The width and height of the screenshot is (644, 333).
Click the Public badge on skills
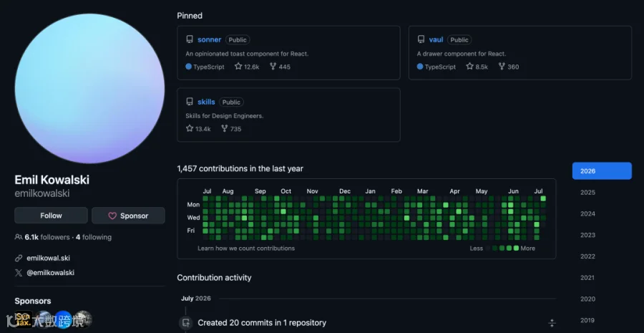click(231, 102)
